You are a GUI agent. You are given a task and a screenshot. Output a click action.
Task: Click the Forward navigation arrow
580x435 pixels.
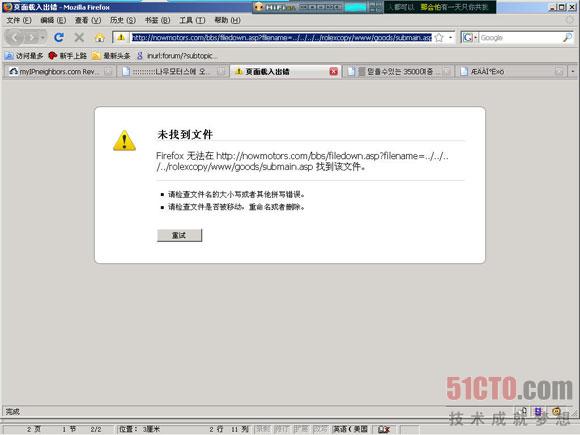[32, 37]
